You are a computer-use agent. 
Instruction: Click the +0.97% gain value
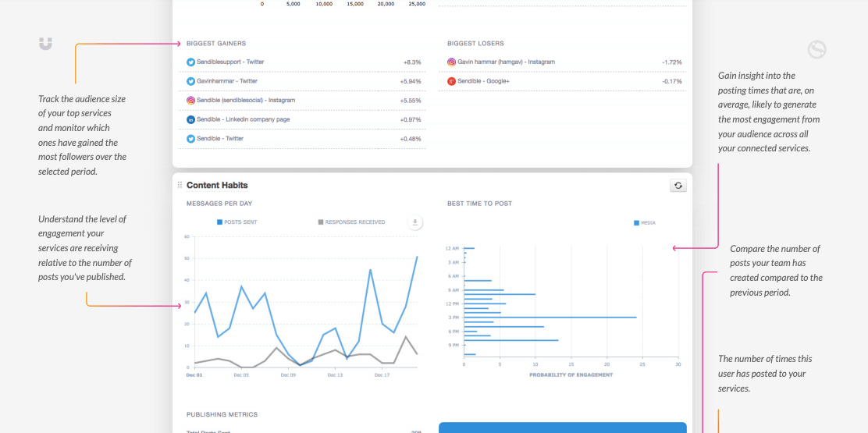click(x=411, y=120)
